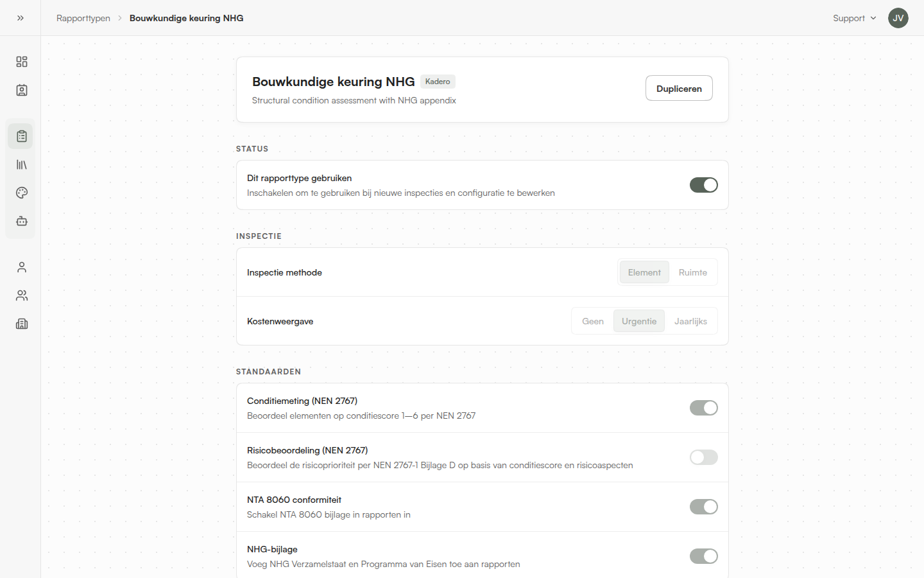Open the contact calendar icon in sidebar

(22, 90)
